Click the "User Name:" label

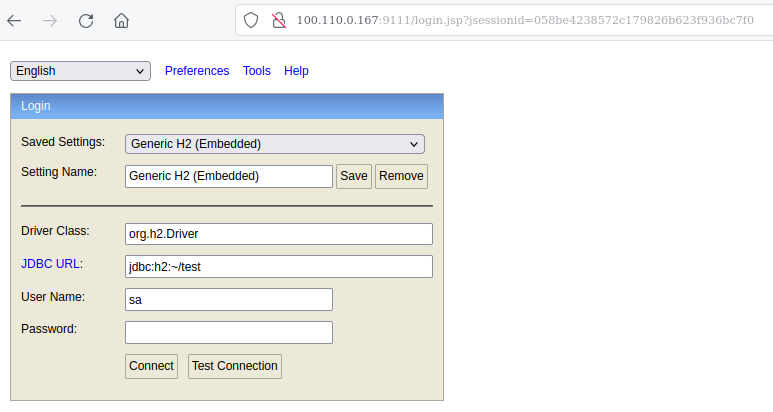coord(53,297)
